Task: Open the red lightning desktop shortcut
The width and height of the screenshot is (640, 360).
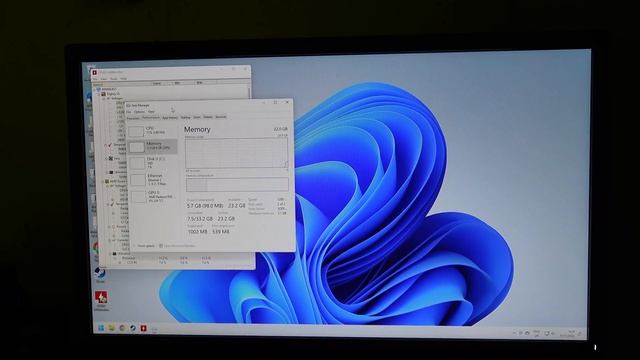Action: point(101,300)
